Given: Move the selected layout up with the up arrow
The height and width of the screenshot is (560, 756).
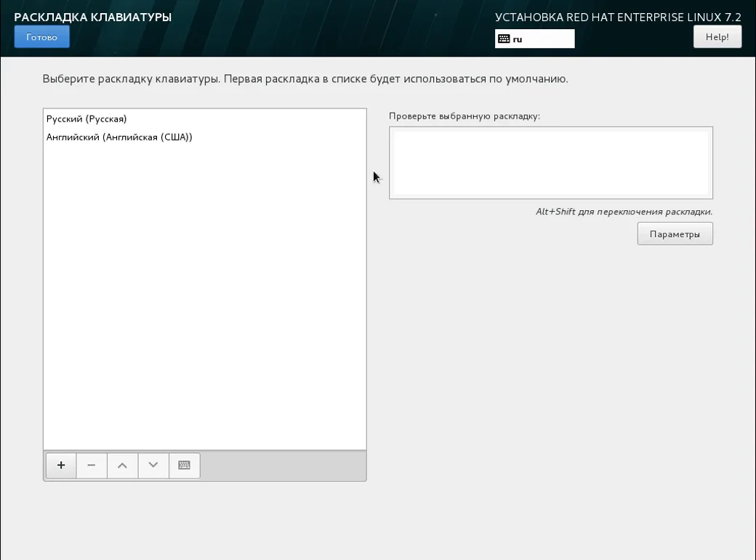Looking at the screenshot, I should pos(122,465).
